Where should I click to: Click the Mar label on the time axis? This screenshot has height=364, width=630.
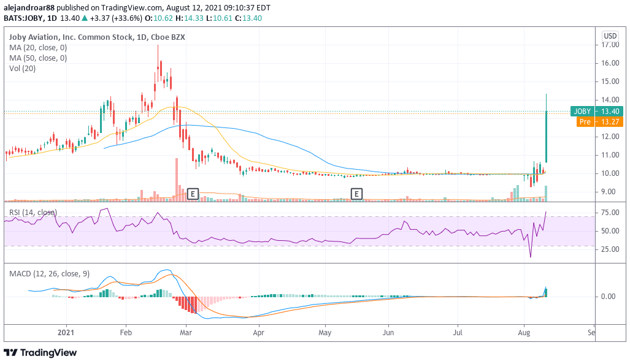click(186, 333)
